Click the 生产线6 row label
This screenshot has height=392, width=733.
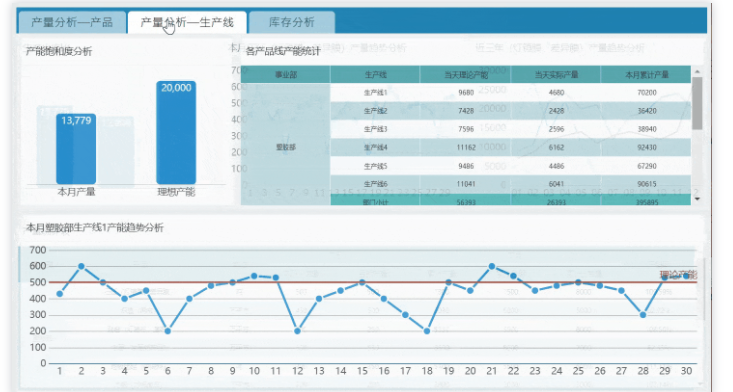(x=375, y=184)
